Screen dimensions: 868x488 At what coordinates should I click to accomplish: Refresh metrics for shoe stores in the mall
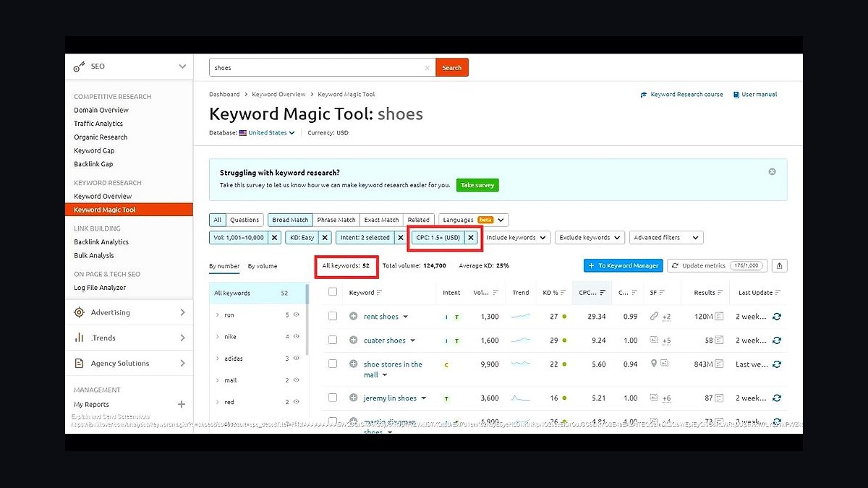(x=777, y=364)
